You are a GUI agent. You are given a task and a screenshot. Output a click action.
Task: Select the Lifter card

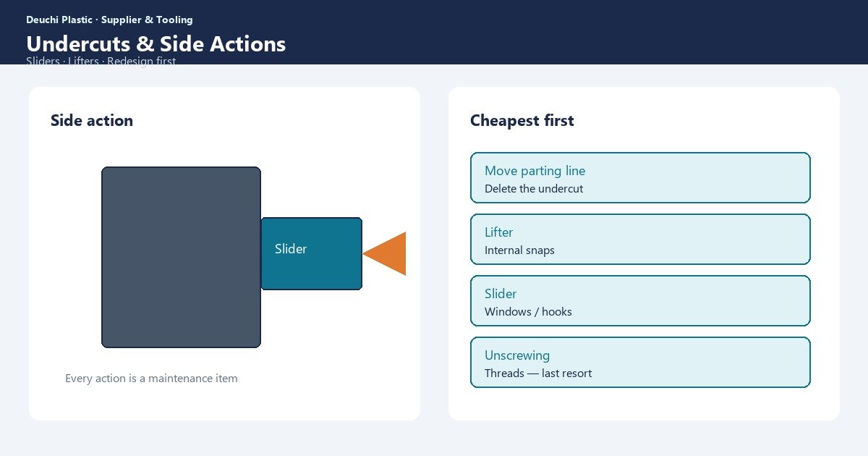click(640, 239)
